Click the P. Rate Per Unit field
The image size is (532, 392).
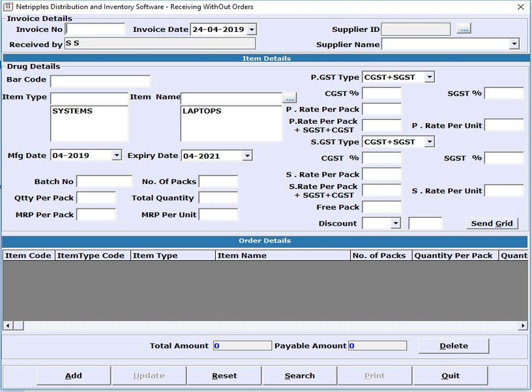click(x=504, y=125)
